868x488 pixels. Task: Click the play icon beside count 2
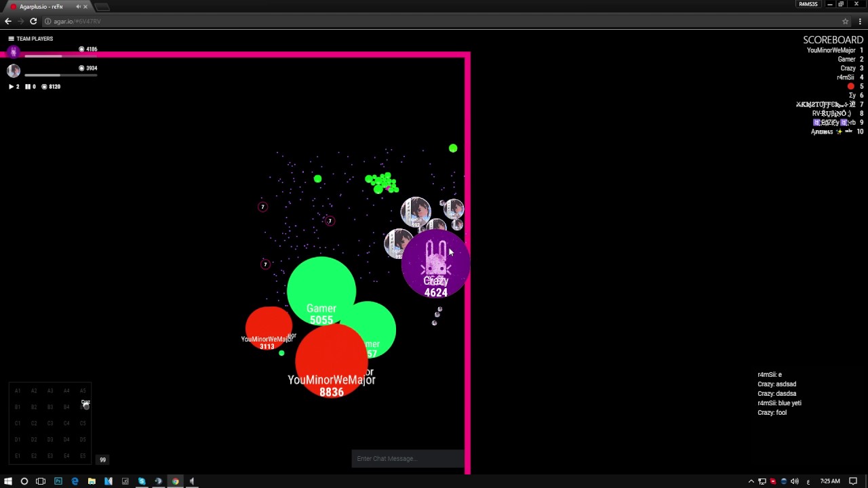(x=11, y=87)
